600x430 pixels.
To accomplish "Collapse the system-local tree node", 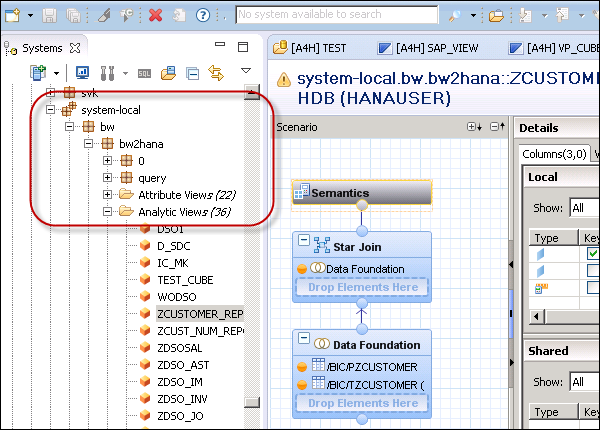I will click(x=51, y=111).
